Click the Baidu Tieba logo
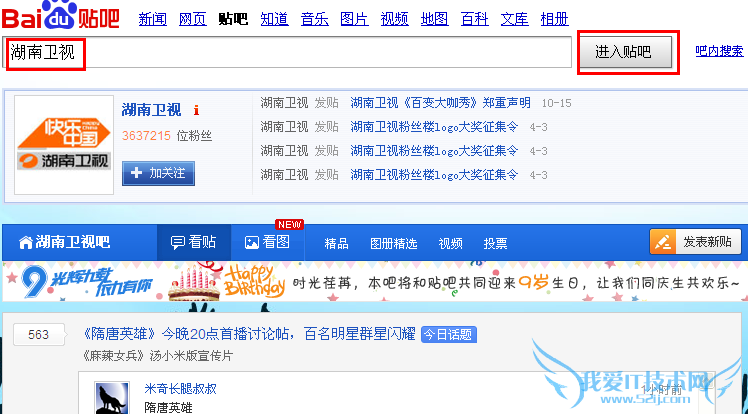748x414 pixels. [60, 15]
